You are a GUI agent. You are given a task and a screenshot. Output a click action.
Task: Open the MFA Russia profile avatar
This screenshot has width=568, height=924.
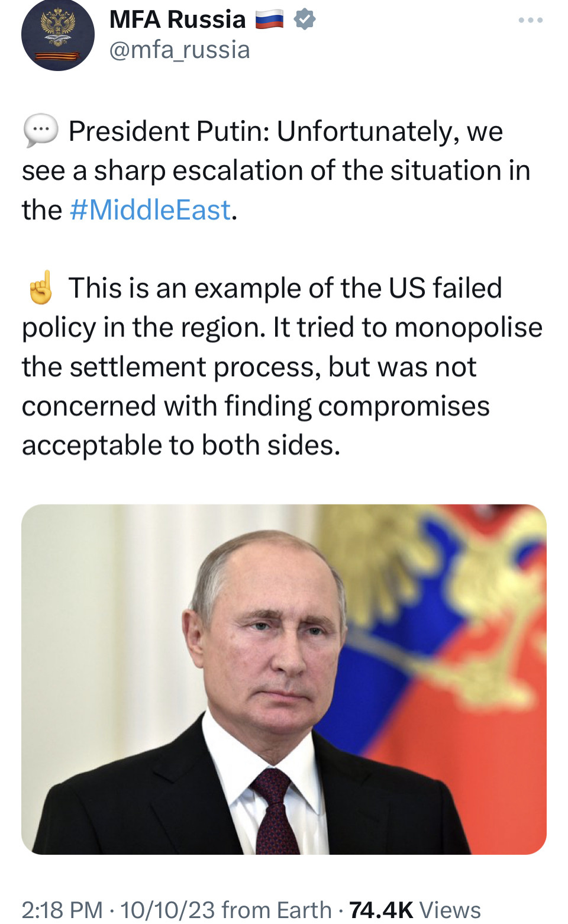[x=58, y=35]
